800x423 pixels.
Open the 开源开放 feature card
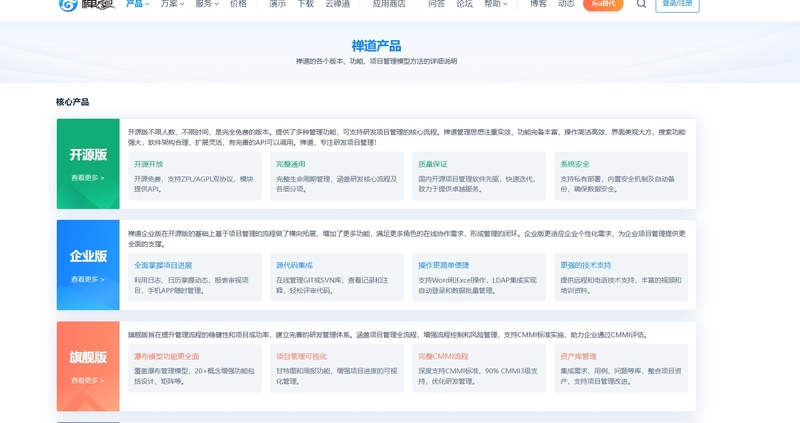point(195,176)
